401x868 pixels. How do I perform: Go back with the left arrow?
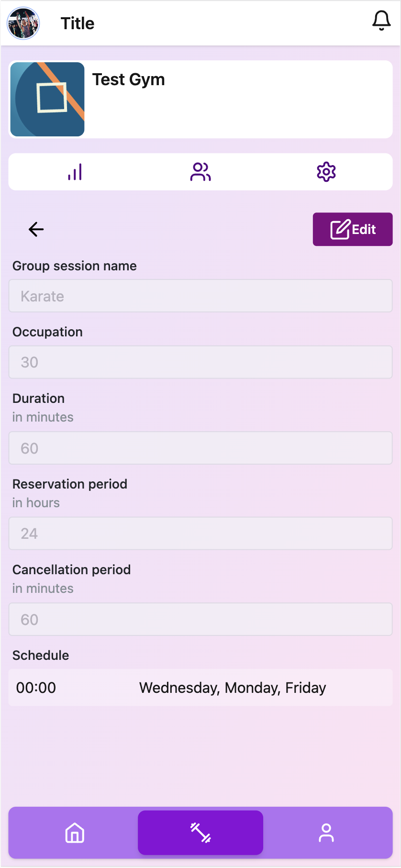point(36,229)
